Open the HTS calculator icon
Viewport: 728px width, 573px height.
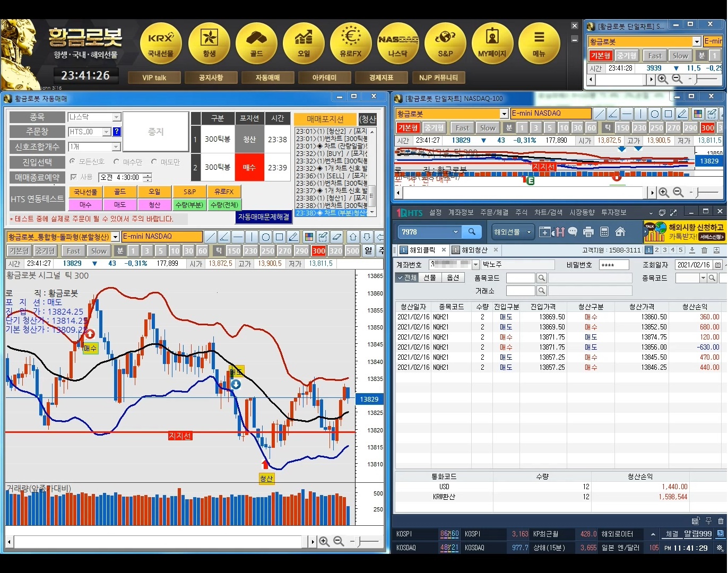pyautogui.click(x=604, y=232)
